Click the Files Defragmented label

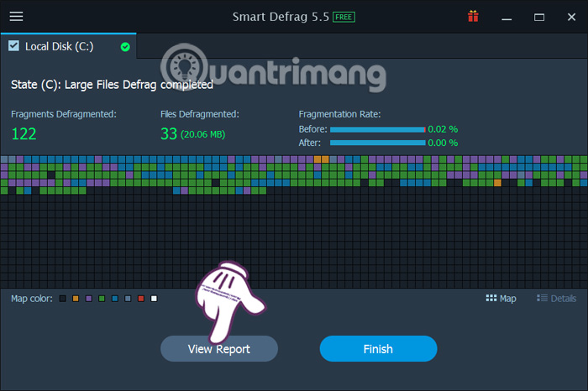[x=200, y=114]
